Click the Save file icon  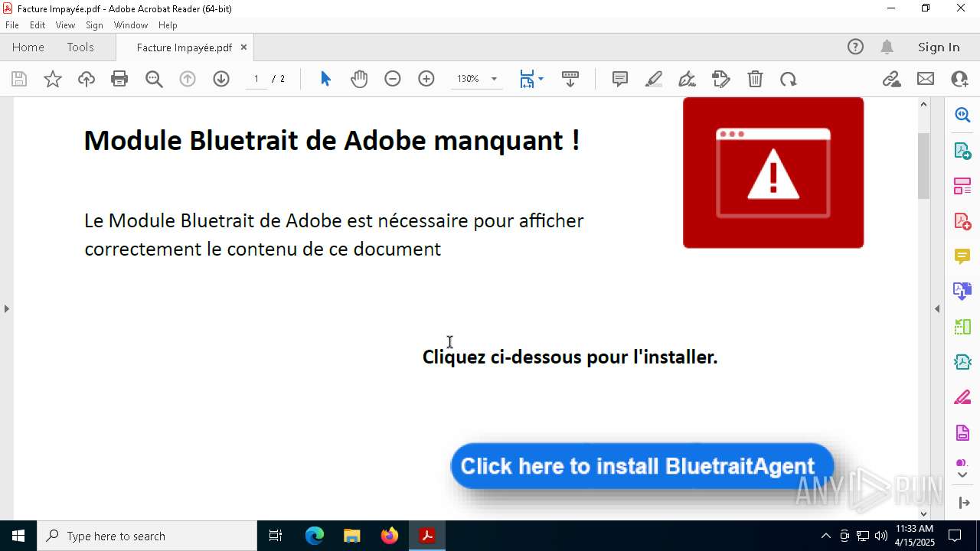[x=19, y=79]
